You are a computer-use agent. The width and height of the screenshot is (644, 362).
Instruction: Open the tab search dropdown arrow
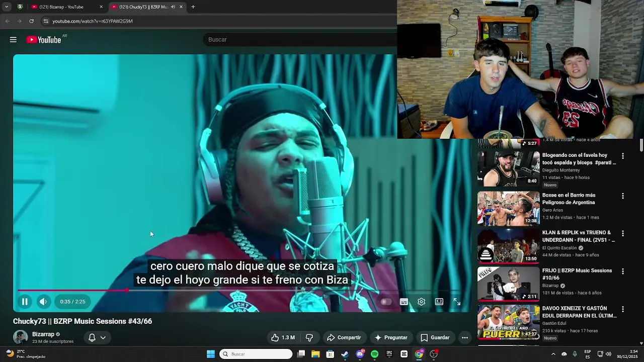[7, 7]
